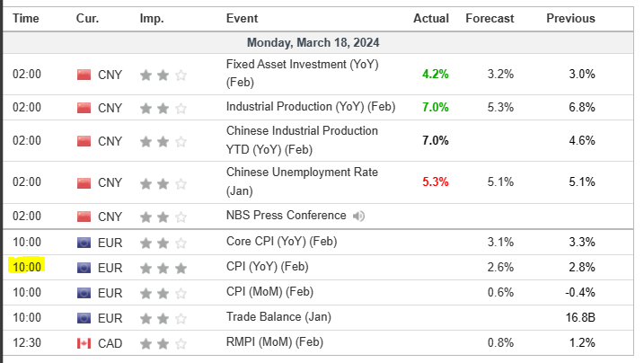Click the Imp. column header
Image resolution: width=644 pixels, height=363 pixels.
(x=152, y=18)
